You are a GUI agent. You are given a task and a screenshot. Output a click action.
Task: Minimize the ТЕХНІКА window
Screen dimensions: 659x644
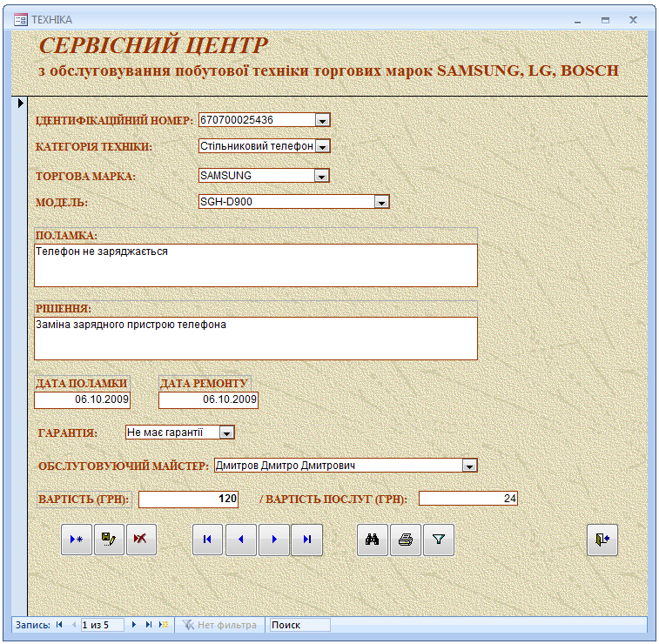click(x=578, y=20)
